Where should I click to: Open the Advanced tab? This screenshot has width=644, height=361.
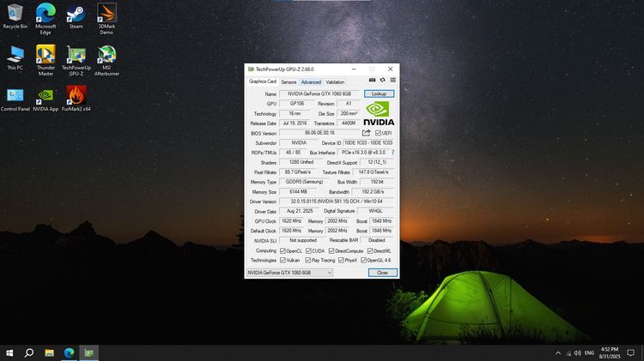tap(311, 82)
